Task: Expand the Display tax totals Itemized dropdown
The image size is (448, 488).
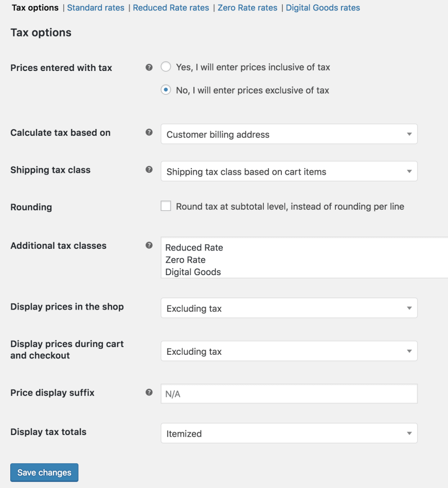Action: tap(289, 433)
